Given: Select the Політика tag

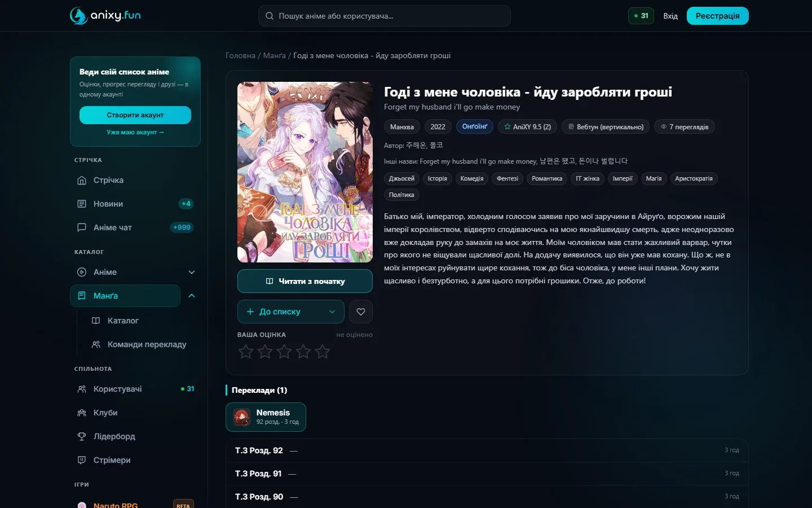Looking at the screenshot, I should [x=401, y=195].
